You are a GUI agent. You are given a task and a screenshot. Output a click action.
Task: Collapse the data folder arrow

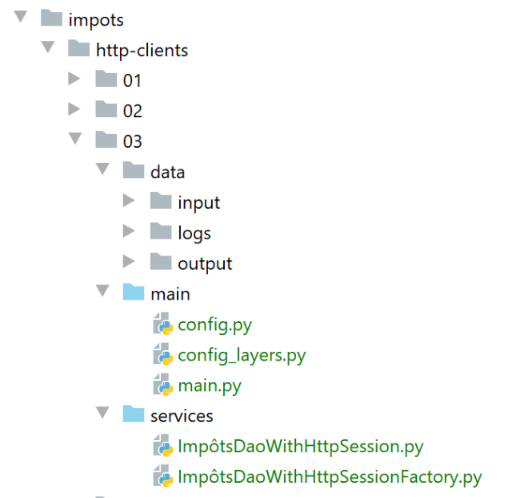click(x=103, y=169)
